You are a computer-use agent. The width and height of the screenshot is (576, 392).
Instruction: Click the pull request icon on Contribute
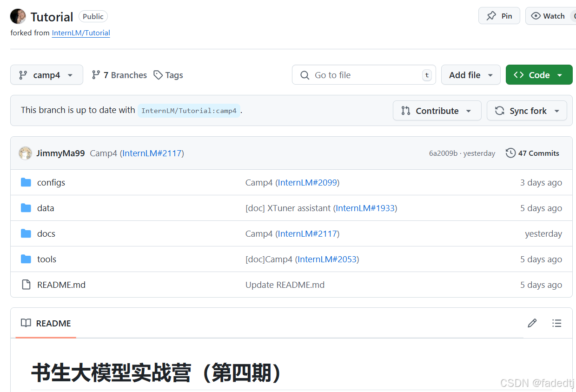click(x=406, y=111)
